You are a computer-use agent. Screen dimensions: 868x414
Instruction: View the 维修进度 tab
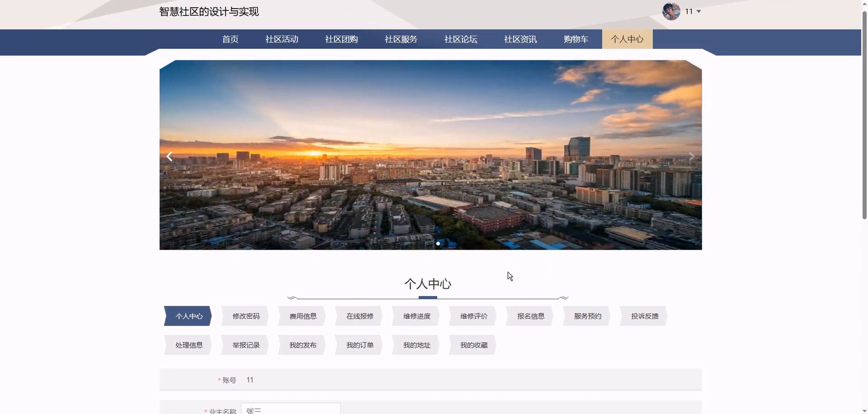coord(416,316)
